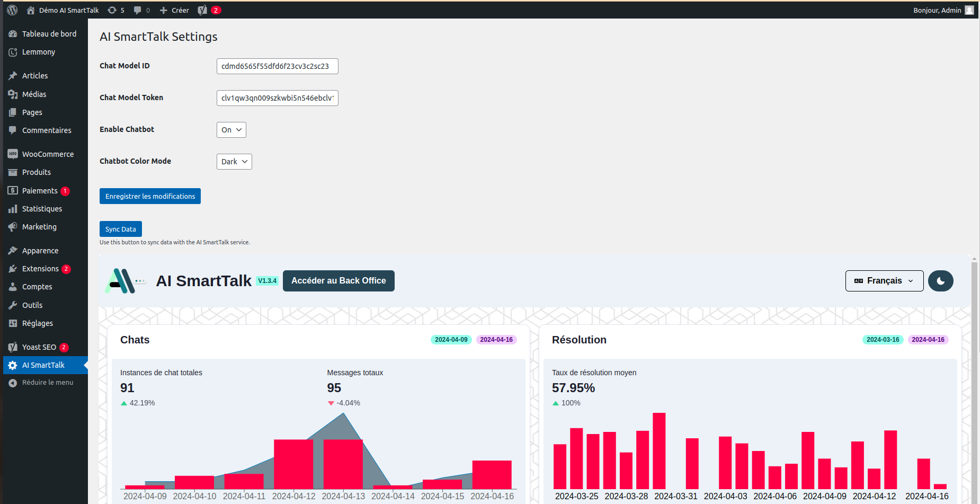Image resolution: width=980 pixels, height=504 pixels.
Task: Click the WooCommerce sidebar icon
Action: 13,154
